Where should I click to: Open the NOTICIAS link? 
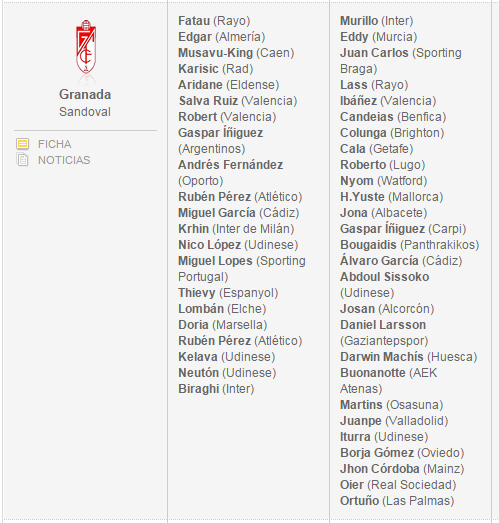coord(64,160)
